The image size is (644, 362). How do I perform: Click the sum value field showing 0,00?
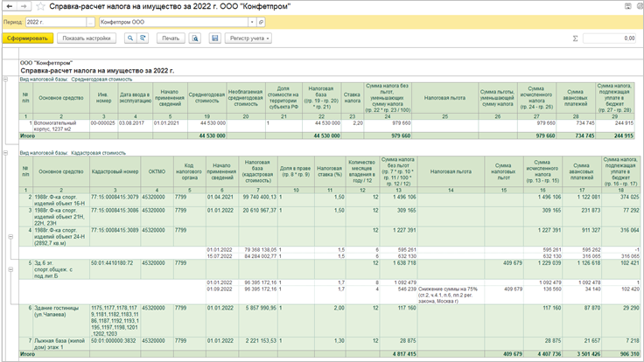pyautogui.click(x=610, y=38)
